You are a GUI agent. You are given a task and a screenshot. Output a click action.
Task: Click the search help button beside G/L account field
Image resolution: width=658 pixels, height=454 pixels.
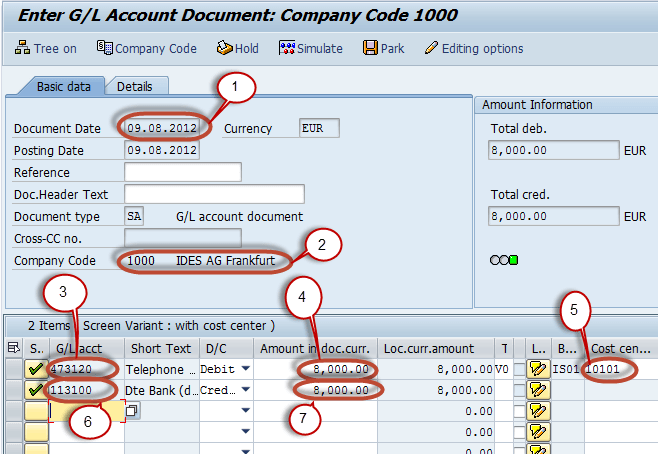(x=132, y=411)
